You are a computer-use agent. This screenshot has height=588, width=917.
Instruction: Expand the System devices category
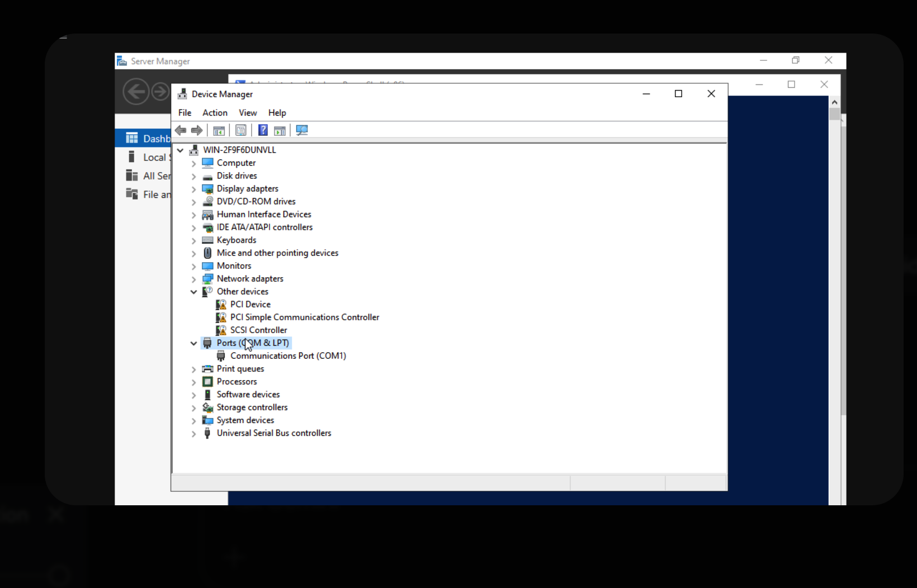point(193,420)
